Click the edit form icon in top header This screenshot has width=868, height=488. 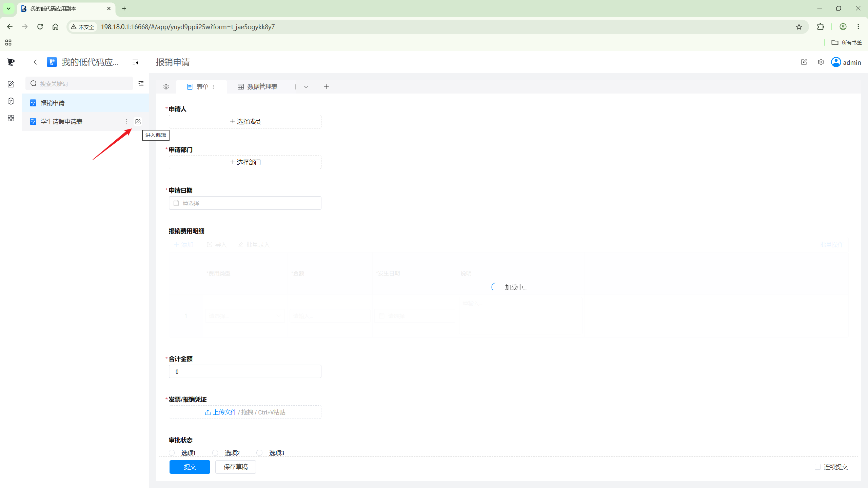(804, 62)
